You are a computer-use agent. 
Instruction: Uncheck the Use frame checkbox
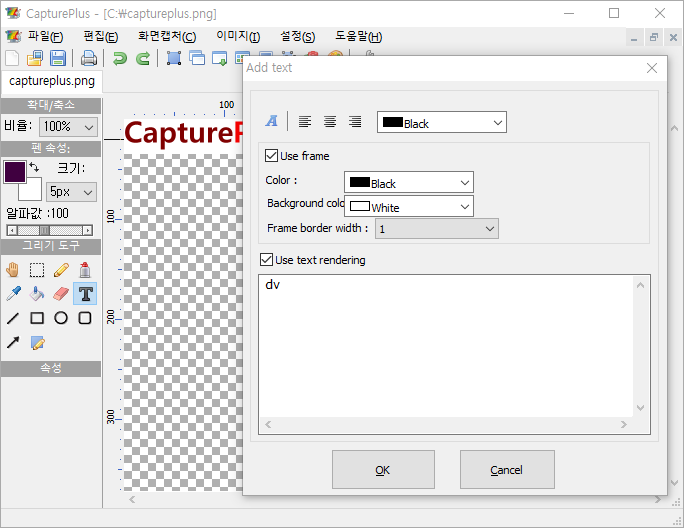272,156
